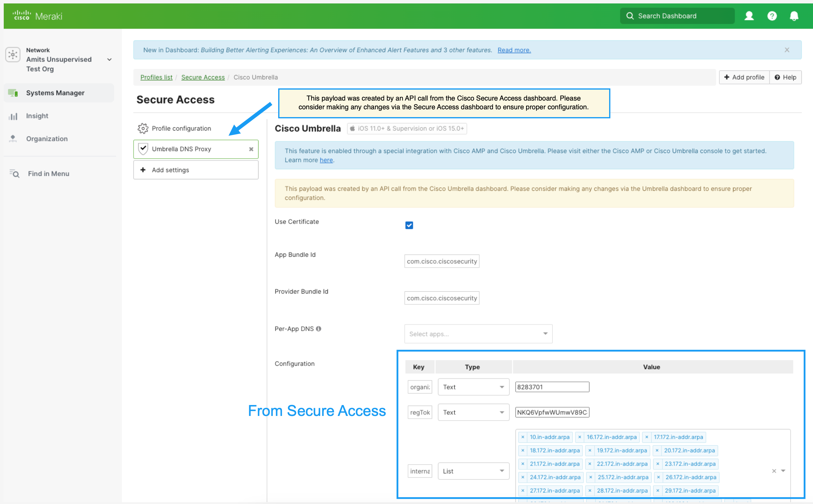Remove the 20.172.in-addr.arpa tag
The image size is (813, 504).
pos(657,450)
